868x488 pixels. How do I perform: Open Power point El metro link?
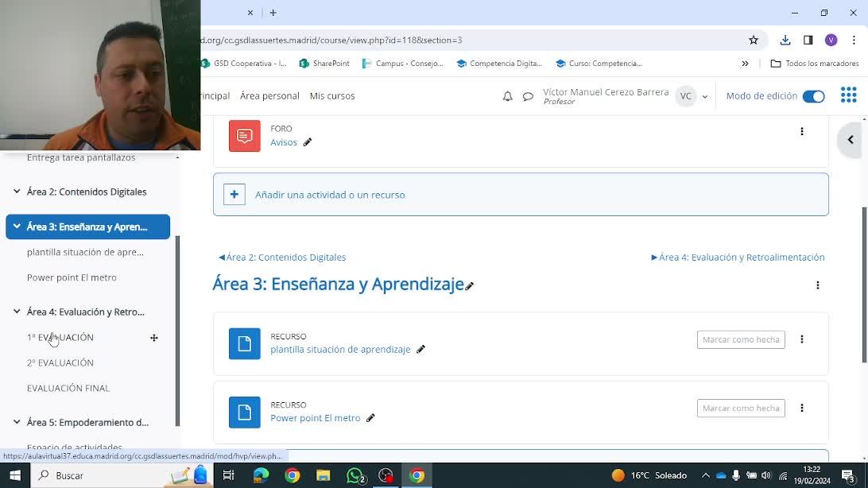(315, 418)
